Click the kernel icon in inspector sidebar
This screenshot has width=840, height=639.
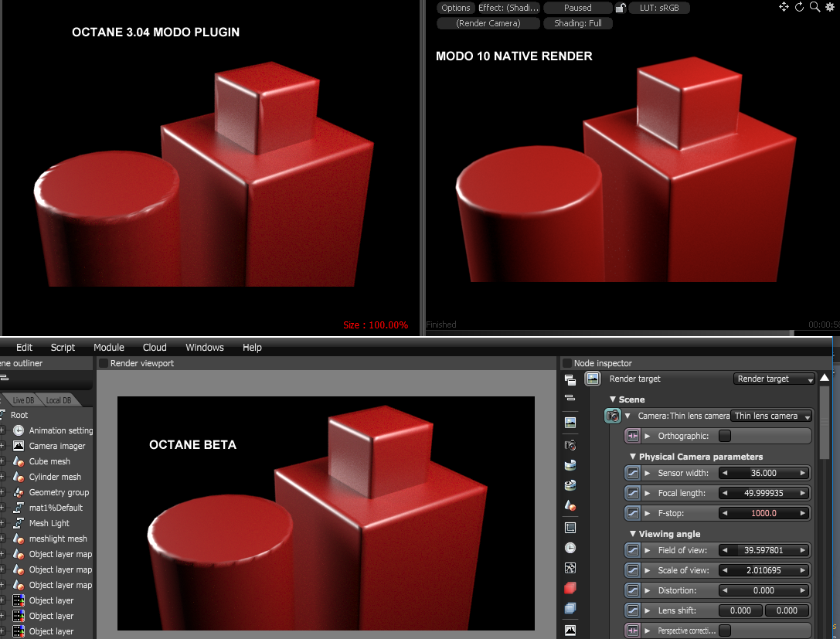click(570, 568)
